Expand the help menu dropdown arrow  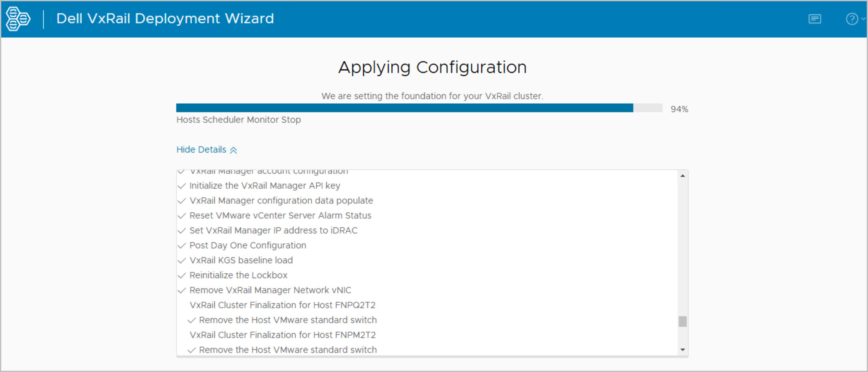click(x=863, y=19)
